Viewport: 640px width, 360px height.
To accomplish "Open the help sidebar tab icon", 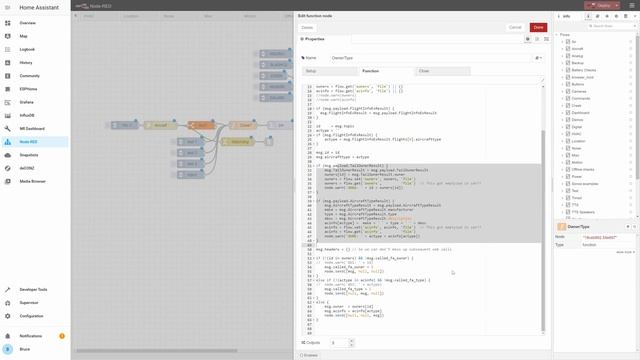I will [x=598, y=16].
